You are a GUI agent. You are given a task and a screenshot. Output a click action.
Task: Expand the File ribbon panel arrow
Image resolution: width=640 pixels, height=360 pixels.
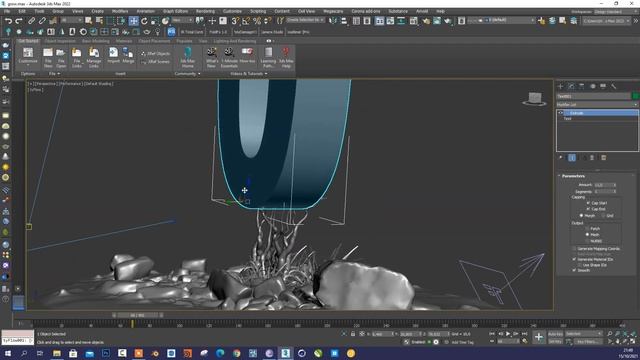point(59,74)
